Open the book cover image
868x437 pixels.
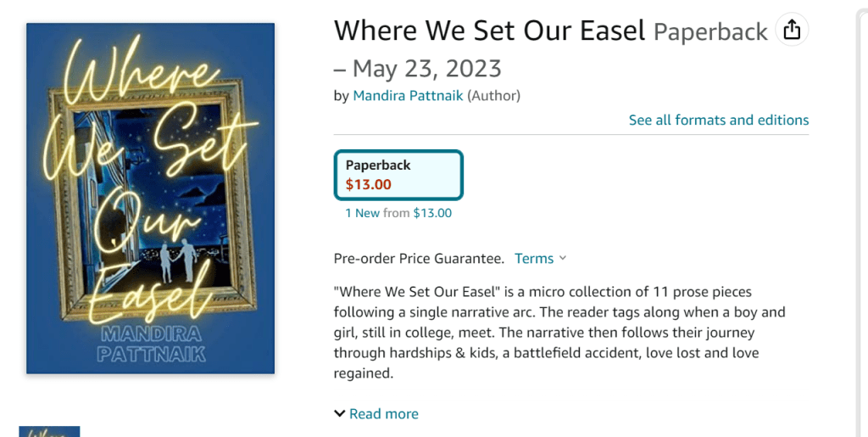click(150, 198)
